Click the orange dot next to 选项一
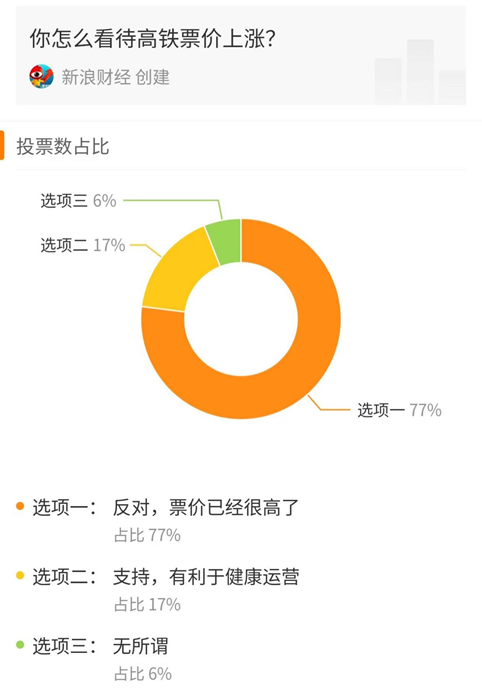 (20, 506)
